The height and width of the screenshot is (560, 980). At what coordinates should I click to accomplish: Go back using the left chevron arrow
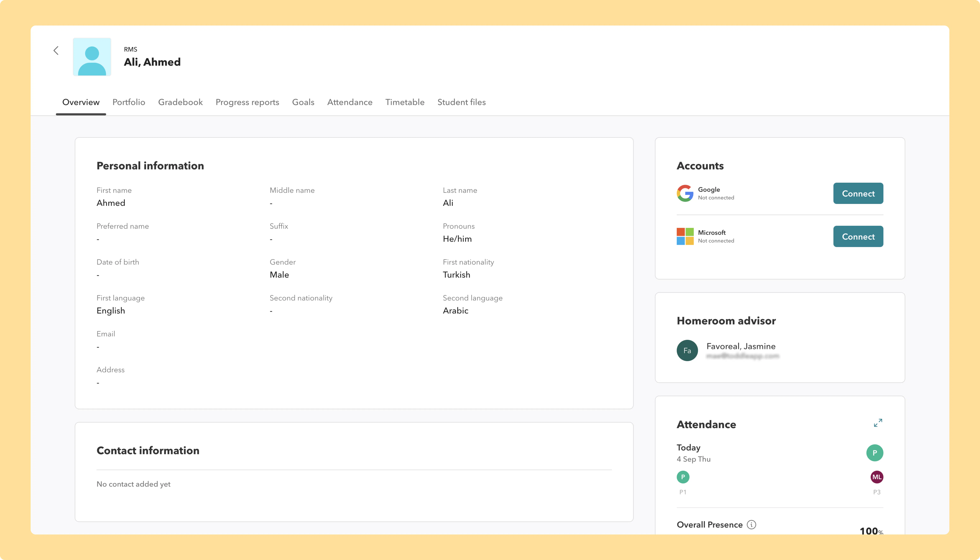(56, 50)
